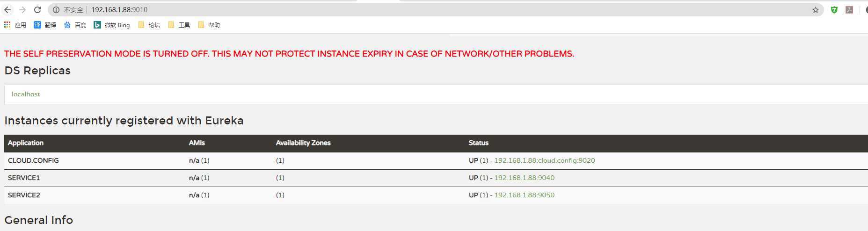
Task: Open the localhost DS replica link
Action: [x=26, y=94]
